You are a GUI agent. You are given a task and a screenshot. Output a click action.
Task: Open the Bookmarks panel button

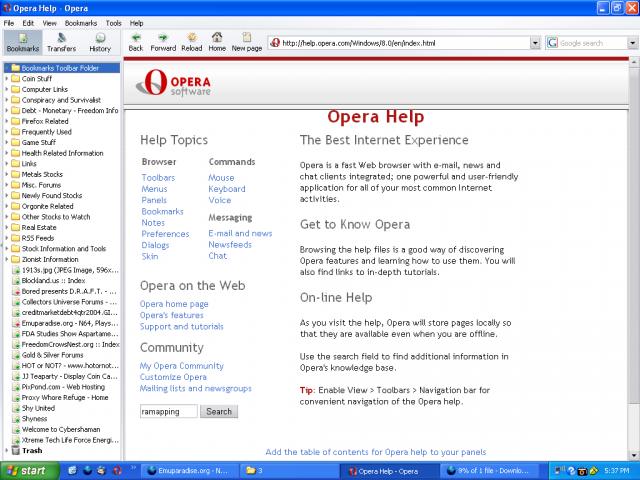point(23,43)
